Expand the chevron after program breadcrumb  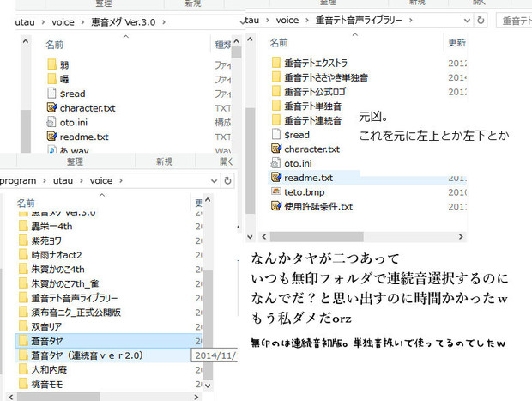[45, 181]
